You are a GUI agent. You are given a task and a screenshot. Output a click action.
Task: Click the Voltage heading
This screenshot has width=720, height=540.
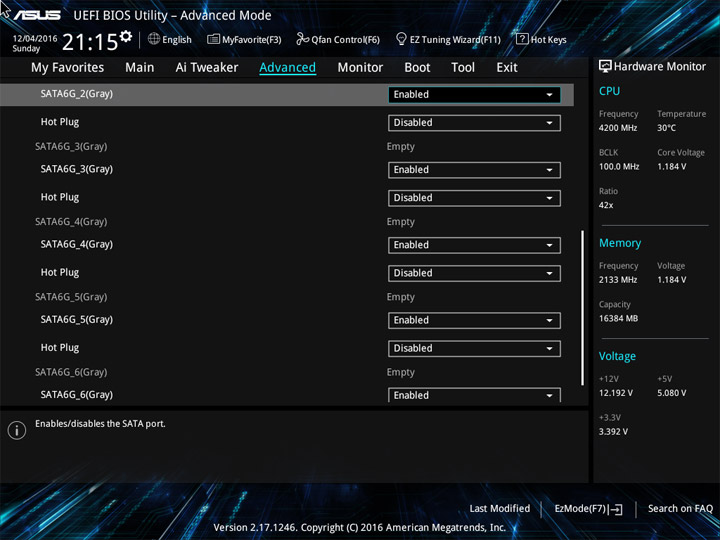[617, 357]
